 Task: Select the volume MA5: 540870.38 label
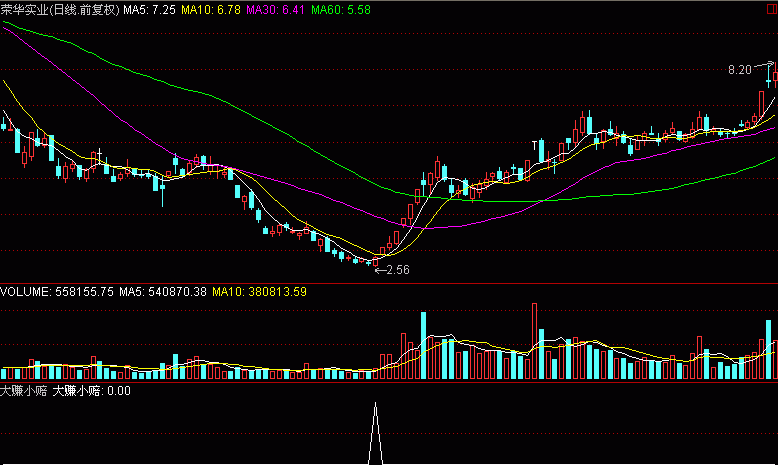(163, 292)
